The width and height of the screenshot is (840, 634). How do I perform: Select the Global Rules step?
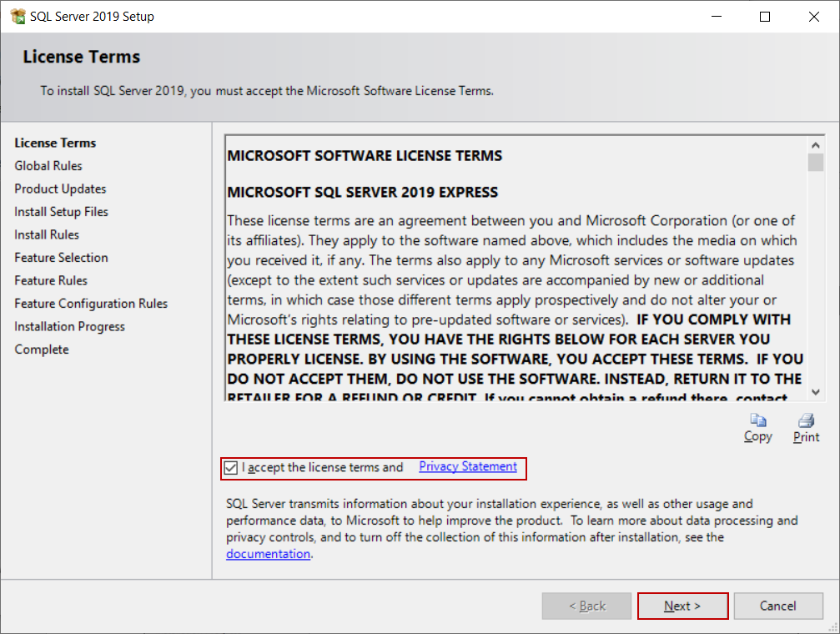(48, 166)
